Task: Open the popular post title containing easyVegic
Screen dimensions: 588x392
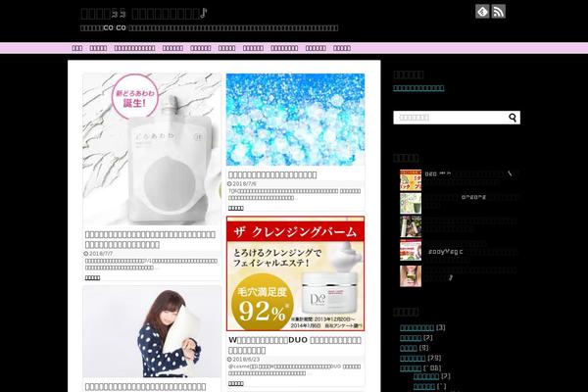Action: click(x=472, y=252)
